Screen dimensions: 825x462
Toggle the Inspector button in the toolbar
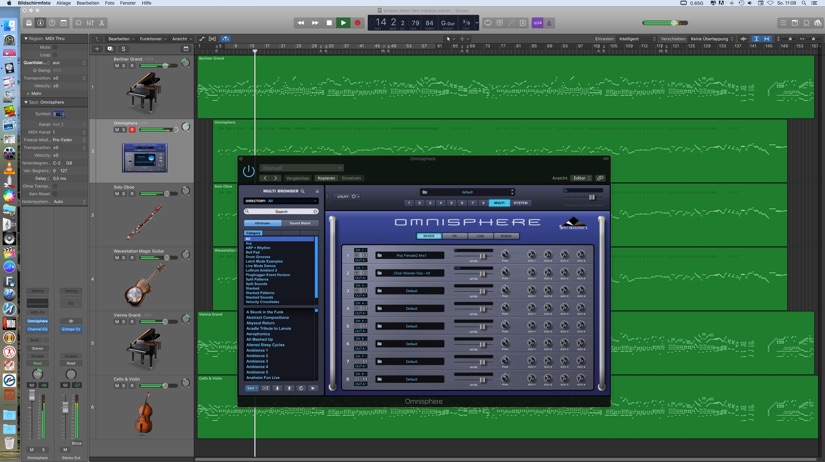pos(41,23)
